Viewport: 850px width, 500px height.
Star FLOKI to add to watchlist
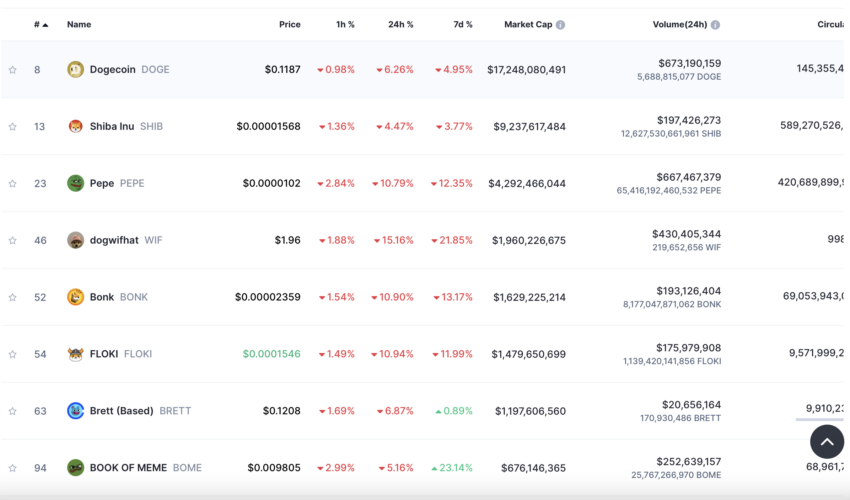12,355
